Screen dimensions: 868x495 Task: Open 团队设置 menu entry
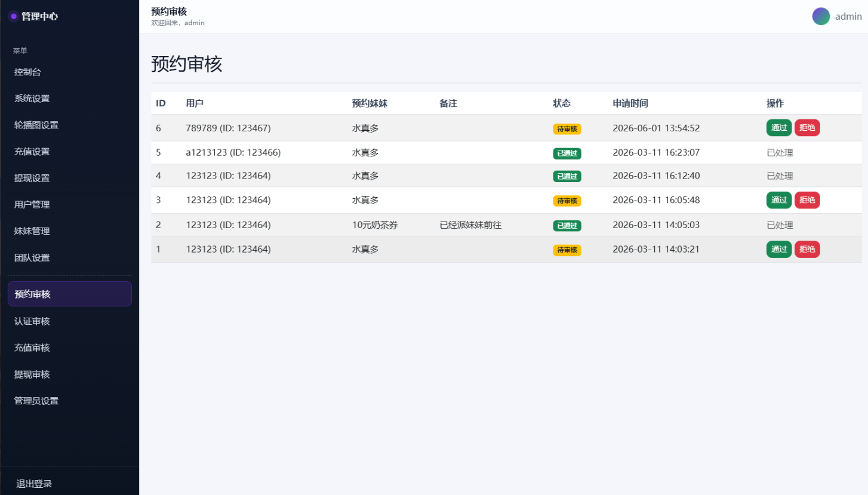coord(70,258)
